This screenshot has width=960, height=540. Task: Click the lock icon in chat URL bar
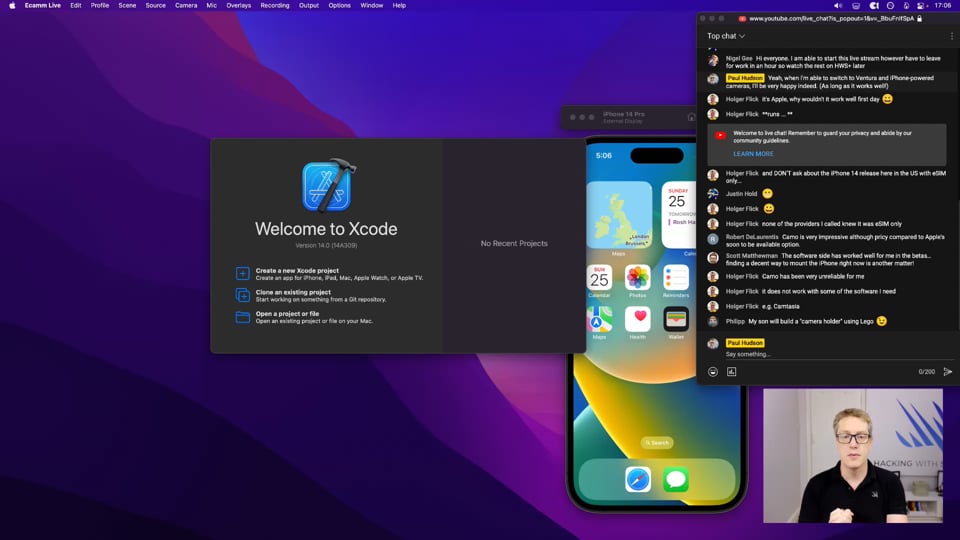[919, 19]
